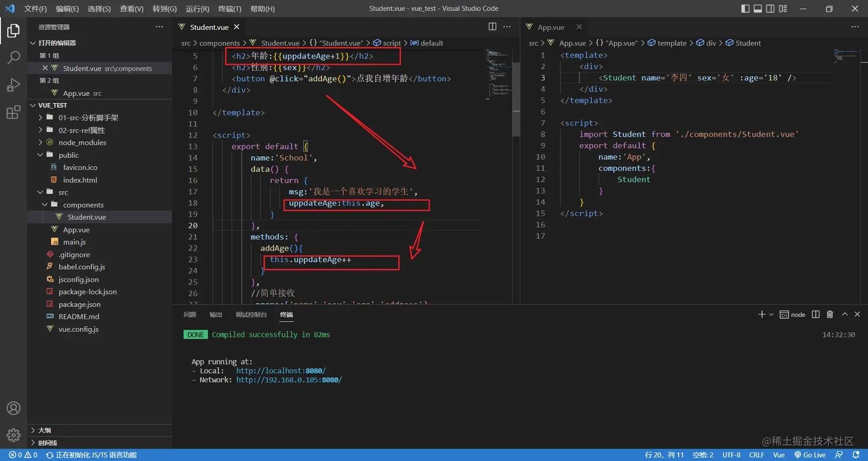Open the 终端(T) menu
The width and height of the screenshot is (868, 461).
click(x=230, y=9)
